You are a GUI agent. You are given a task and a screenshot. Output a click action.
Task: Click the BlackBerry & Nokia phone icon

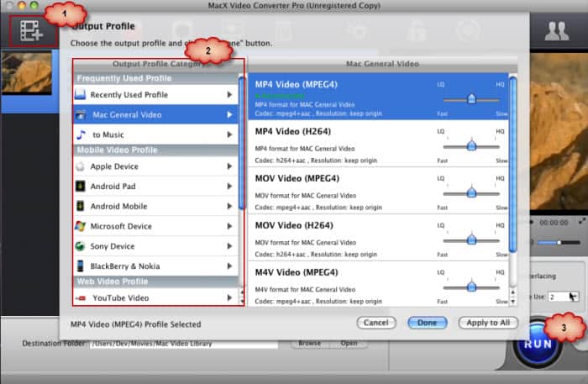tap(81, 266)
